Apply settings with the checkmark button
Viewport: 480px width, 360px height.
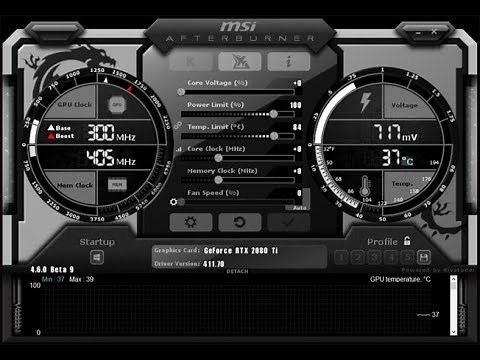click(x=289, y=222)
